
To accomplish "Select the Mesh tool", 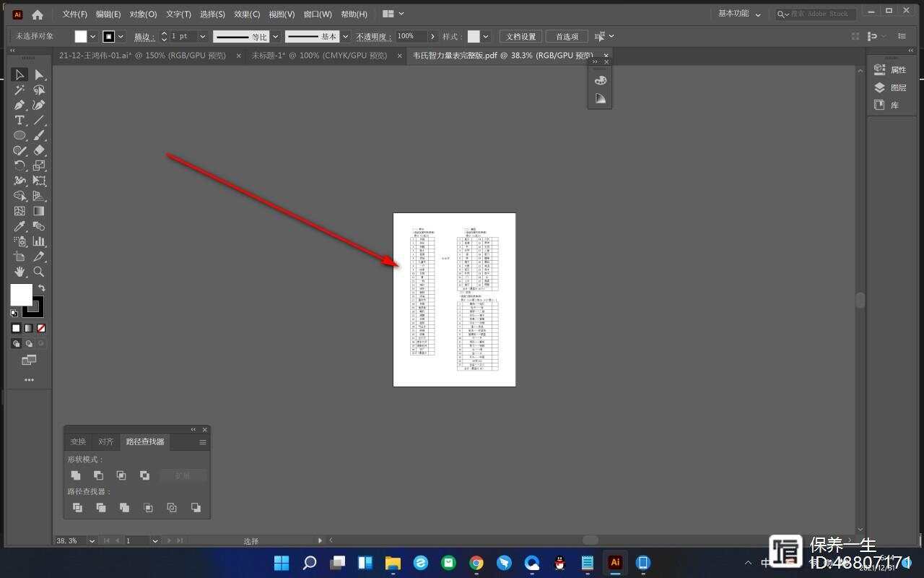I will [19, 212].
